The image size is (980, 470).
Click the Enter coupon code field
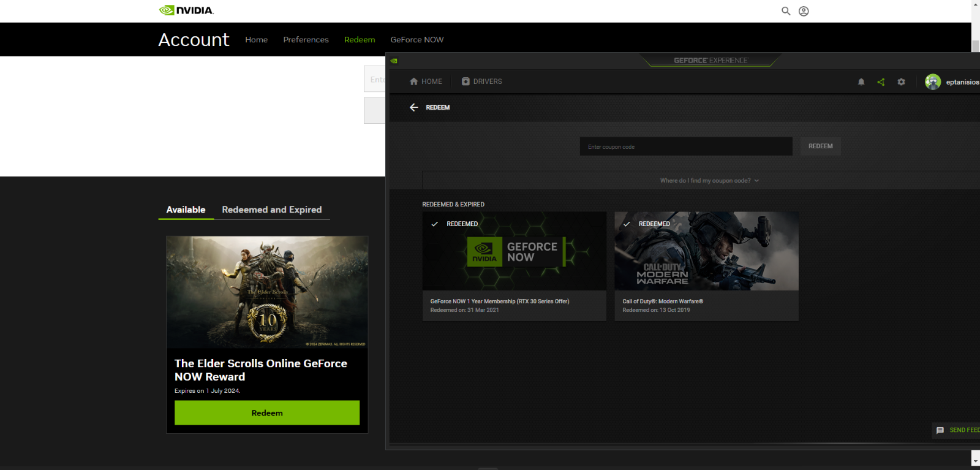pyautogui.click(x=686, y=146)
